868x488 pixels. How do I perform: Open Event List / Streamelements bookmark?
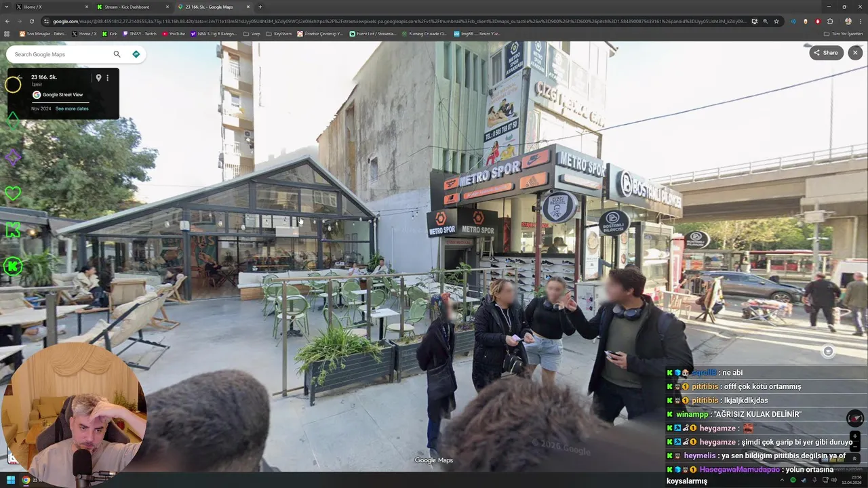[373, 33]
